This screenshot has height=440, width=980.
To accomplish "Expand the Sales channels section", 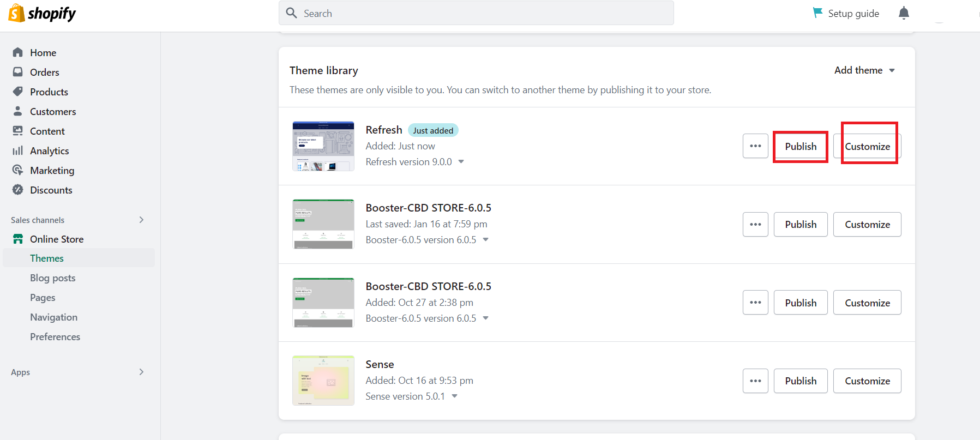I will click(x=141, y=220).
